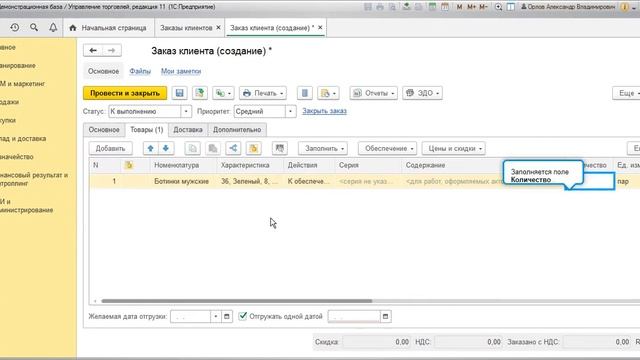
Task: Open the Обеспечение dropdown
Action: pyautogui.click(x=387, y=148)
